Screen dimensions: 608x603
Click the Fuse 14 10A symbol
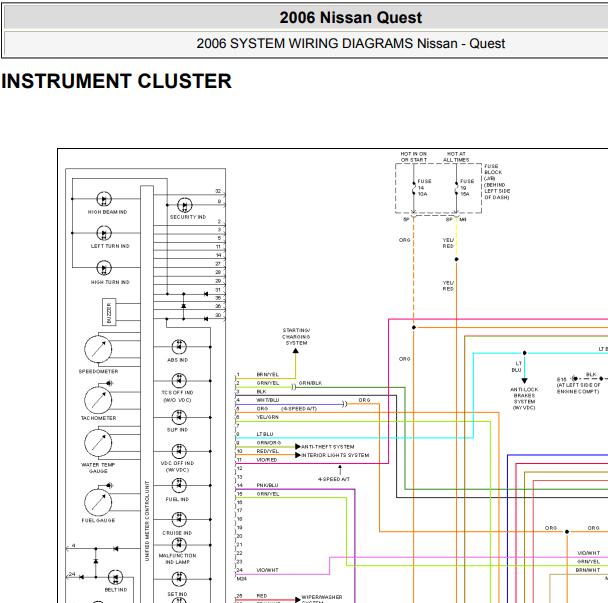(x=414, y=188)
